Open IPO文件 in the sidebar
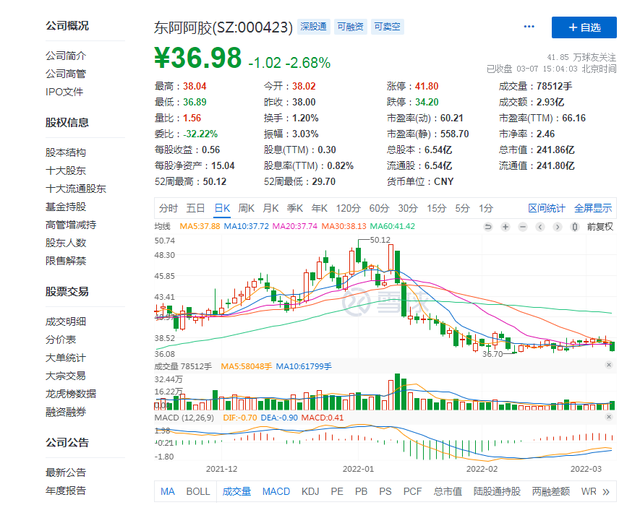Image resolution: width=640 pixels, height=505 pixels. pyautogui.click(x=64, y=92)
